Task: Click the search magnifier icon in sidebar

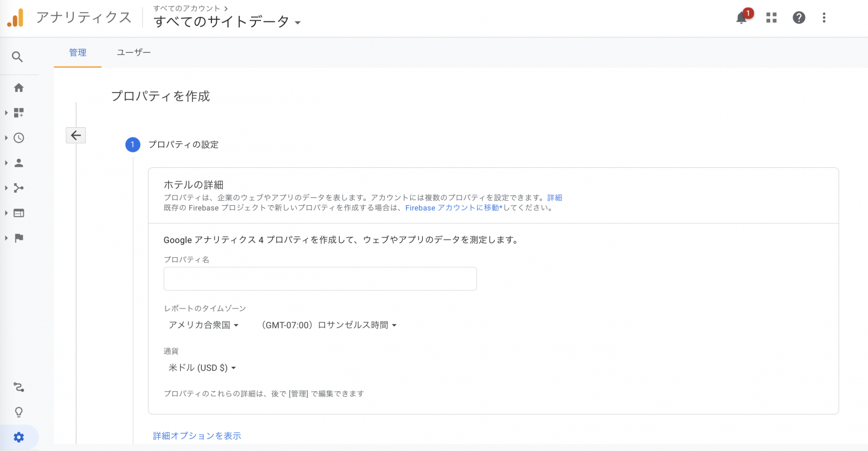Action: [x=18, y=57]
